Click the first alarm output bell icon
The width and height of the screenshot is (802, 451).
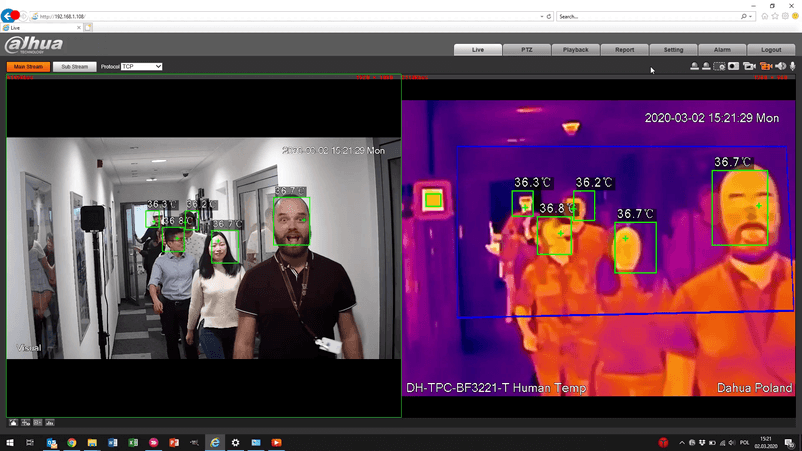695,66
